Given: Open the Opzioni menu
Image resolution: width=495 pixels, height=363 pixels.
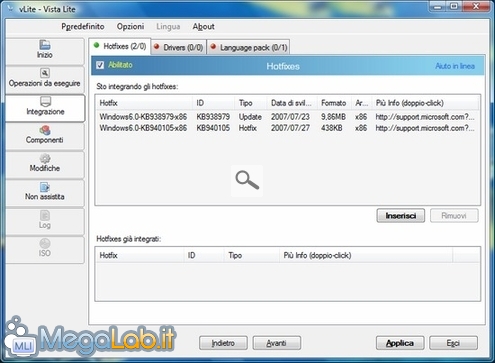Looking at the screenshot, I should click(x=130, y=26).
